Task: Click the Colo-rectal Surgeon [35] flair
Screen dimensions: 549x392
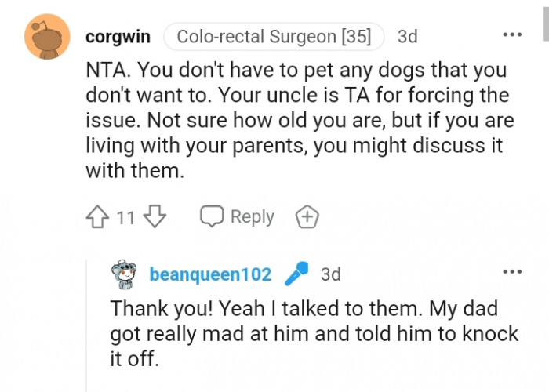Action: click(274, 37)
